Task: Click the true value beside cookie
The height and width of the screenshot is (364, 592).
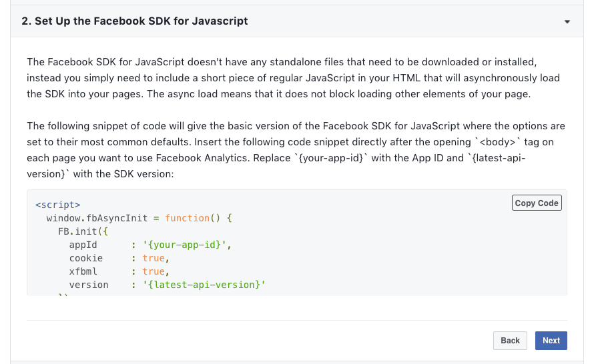Action: pos(154,258)
